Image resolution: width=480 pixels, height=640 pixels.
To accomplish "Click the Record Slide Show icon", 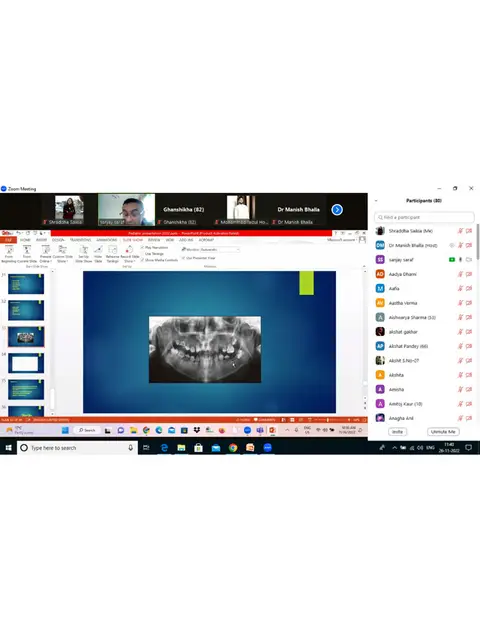I will 129,250.
